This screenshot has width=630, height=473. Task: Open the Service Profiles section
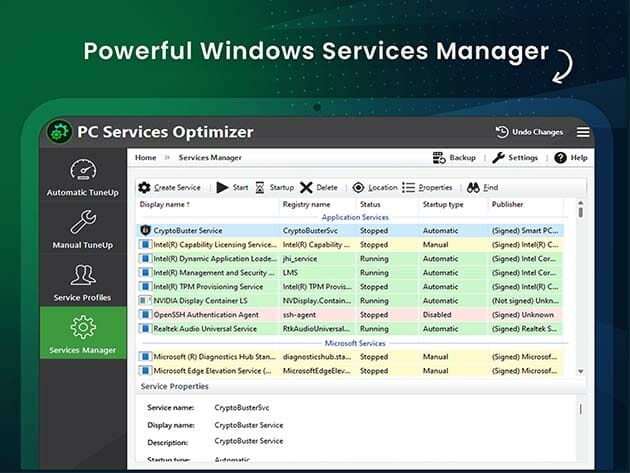(83, 283)
